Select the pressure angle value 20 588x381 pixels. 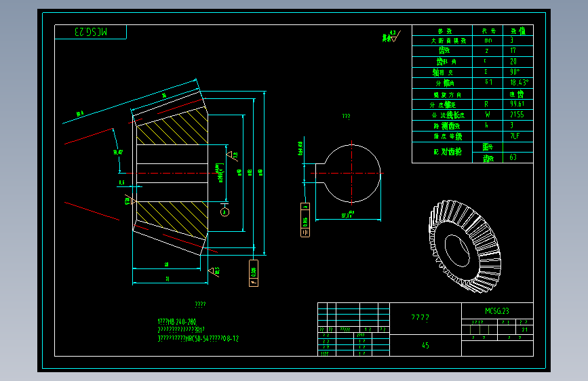pyautogui.click(x=513, y=61)
